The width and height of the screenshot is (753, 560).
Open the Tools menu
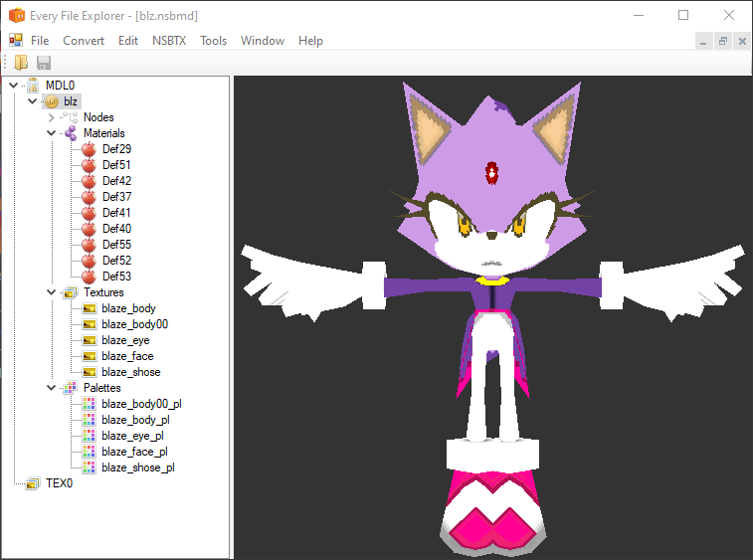(x=213, y=41)
